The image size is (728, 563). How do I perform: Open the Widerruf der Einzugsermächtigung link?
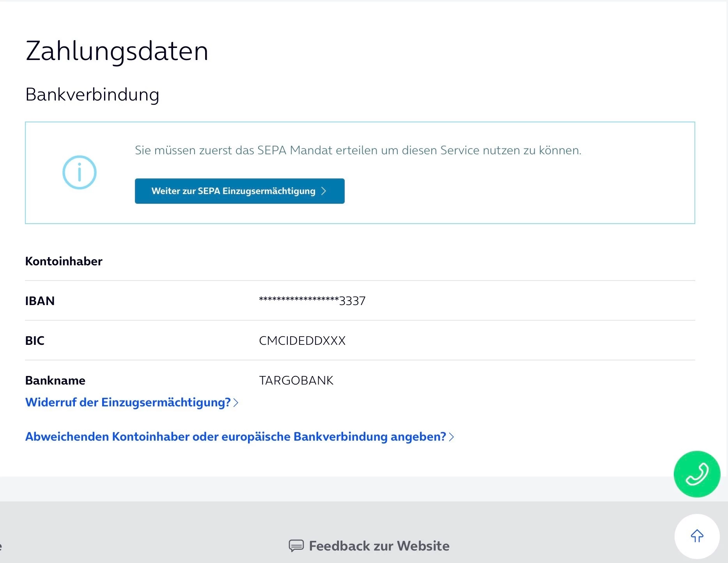128,402
